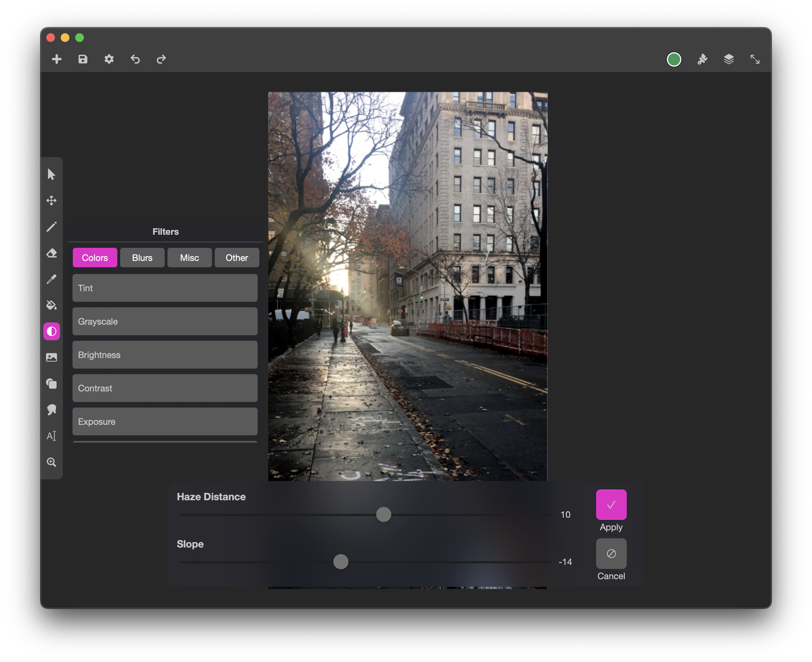
Task: Open the Other filter tab
Action: (x=236, y=258)
